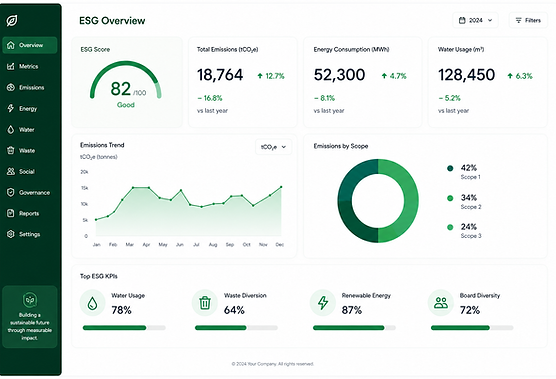556x379 pixels.
Task: Open Waste via its trash bin icon
Action: tap(11, 150)
